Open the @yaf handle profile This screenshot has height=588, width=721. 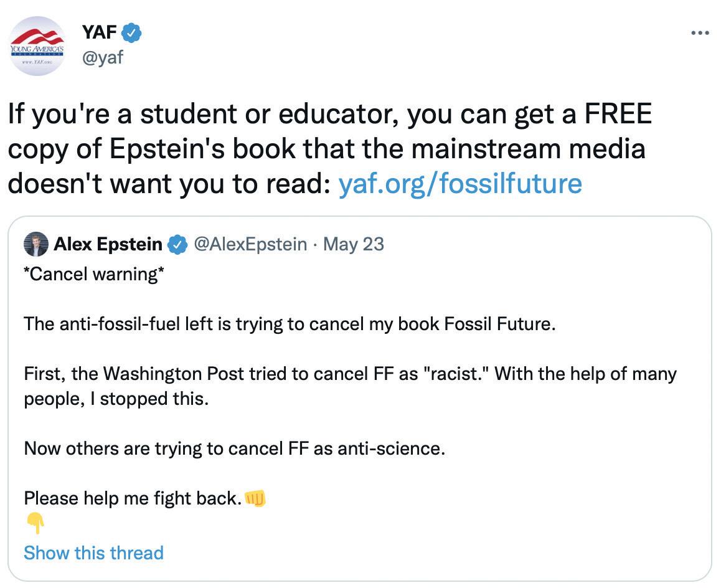tap(103, 58)
